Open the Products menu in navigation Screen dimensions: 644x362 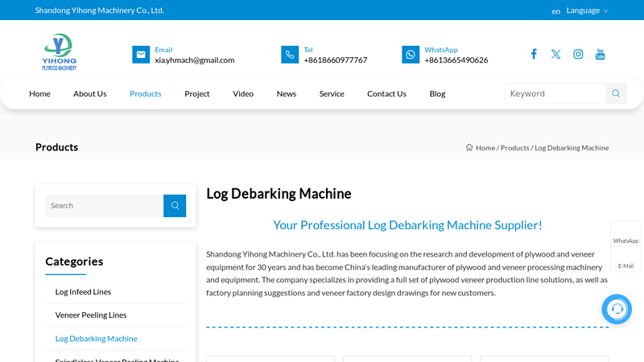[x=146, y=93]
